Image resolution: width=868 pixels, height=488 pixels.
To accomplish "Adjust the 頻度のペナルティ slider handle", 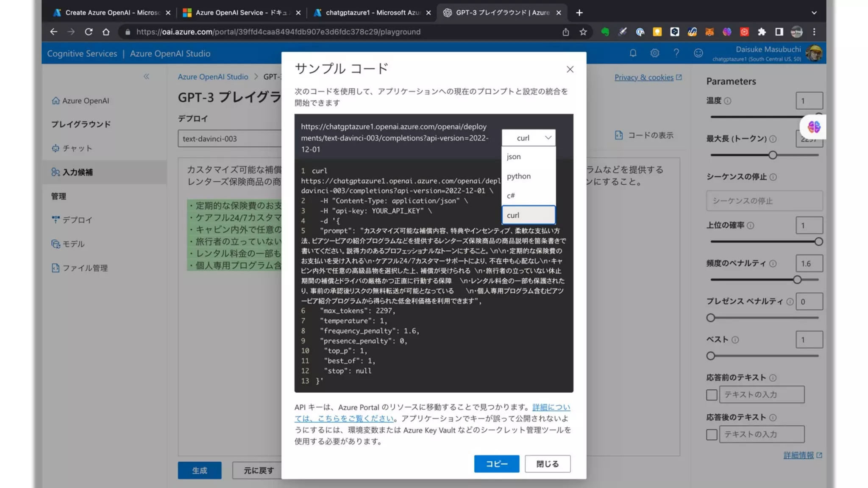I will pos(797,280).
